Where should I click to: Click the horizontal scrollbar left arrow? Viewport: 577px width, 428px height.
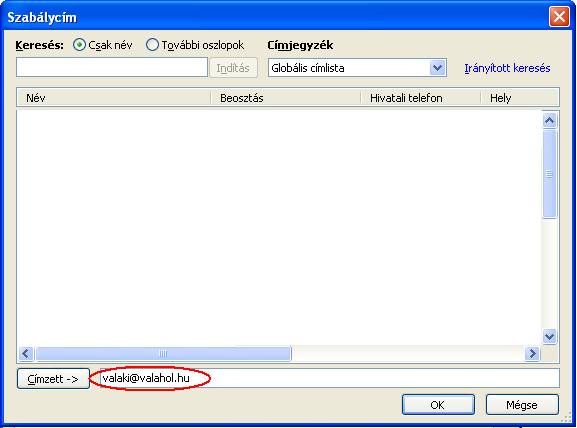tap(25, 354)
